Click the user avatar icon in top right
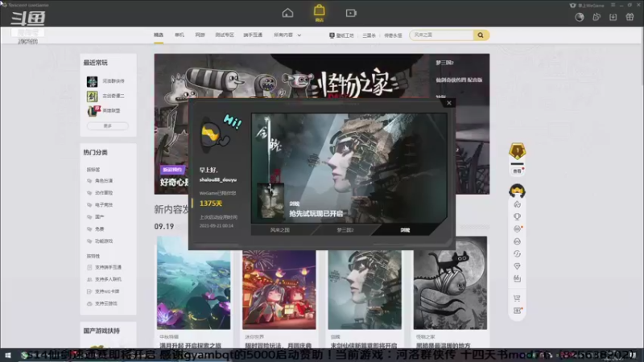The image size is (644, 362). click(579, 17)
